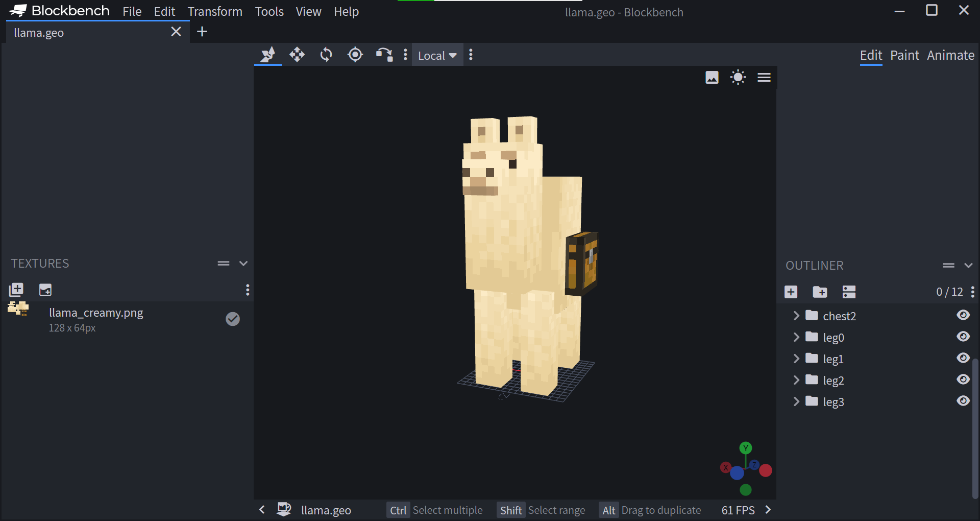The image size is (980, 521).
Task: Open tool selection overflow dots menu
Action: click(405, 55)
